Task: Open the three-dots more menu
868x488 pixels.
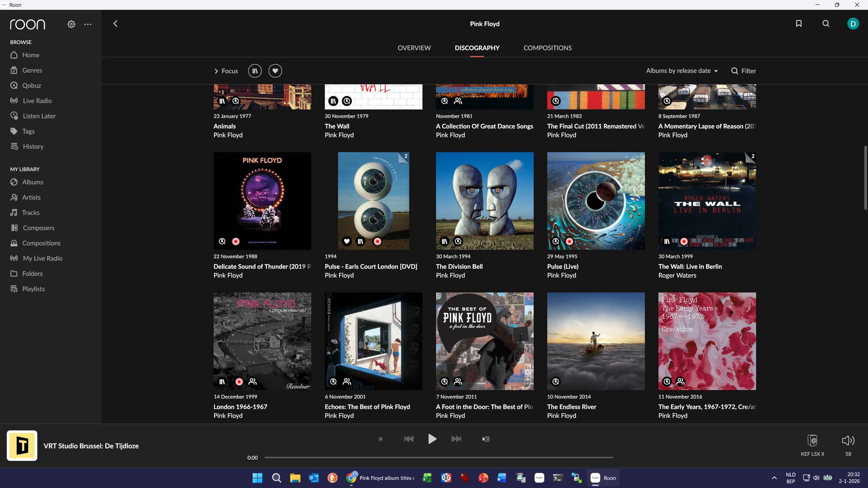Action: tap(88, 24)
